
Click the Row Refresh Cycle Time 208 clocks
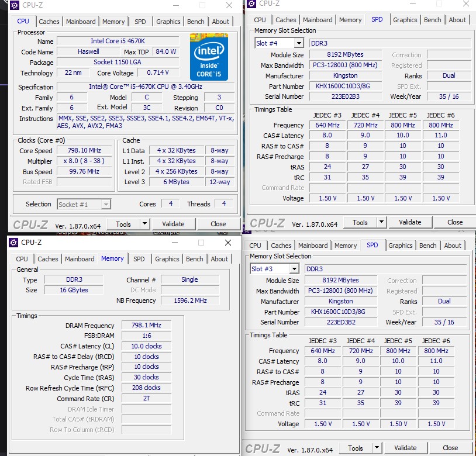tap(147, 388)
